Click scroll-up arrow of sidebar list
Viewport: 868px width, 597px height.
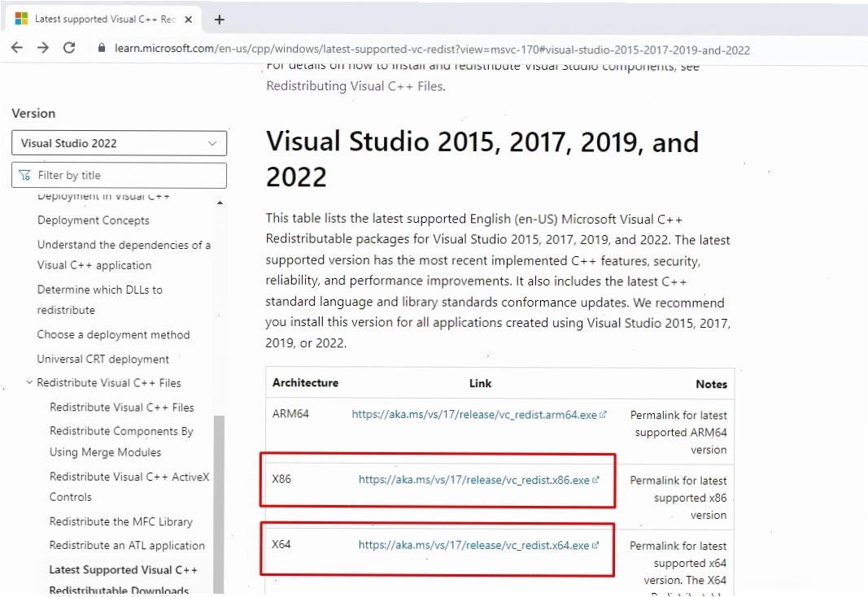click(220, 203)
